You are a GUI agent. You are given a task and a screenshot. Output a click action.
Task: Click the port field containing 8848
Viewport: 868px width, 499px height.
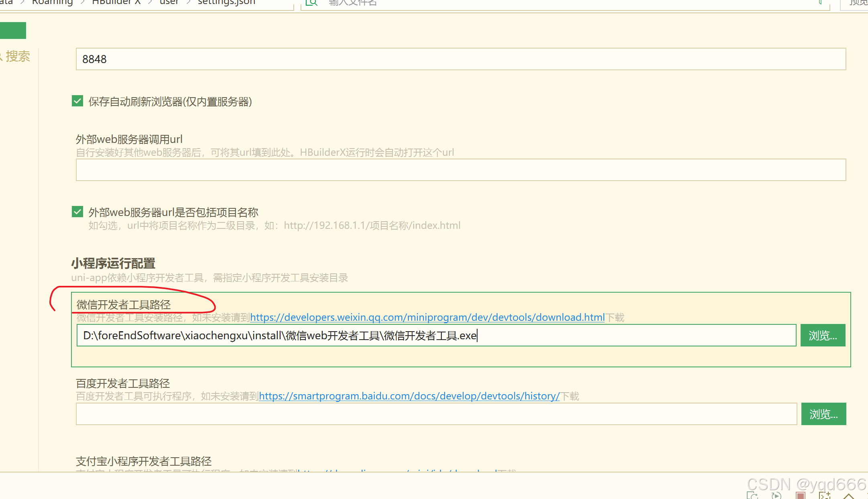point(461,59)
